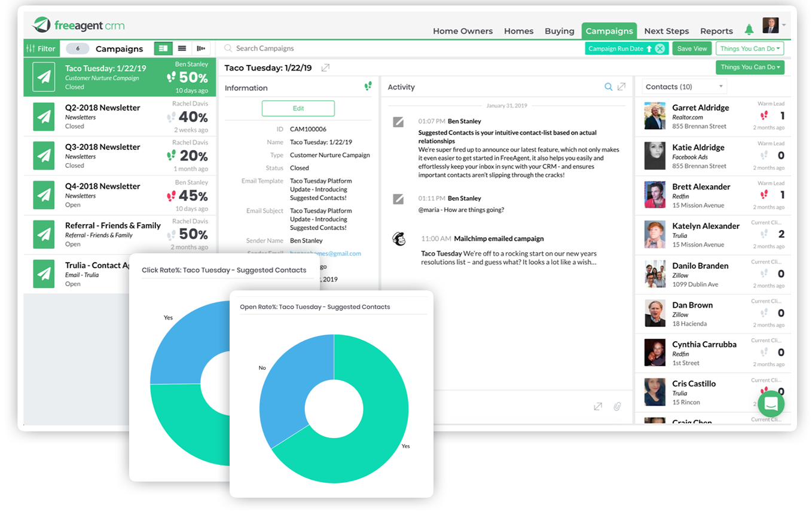Open Dan Brown contact name
Screen dimensions: 812x518
pyautogui.click(x=692, y=305)
